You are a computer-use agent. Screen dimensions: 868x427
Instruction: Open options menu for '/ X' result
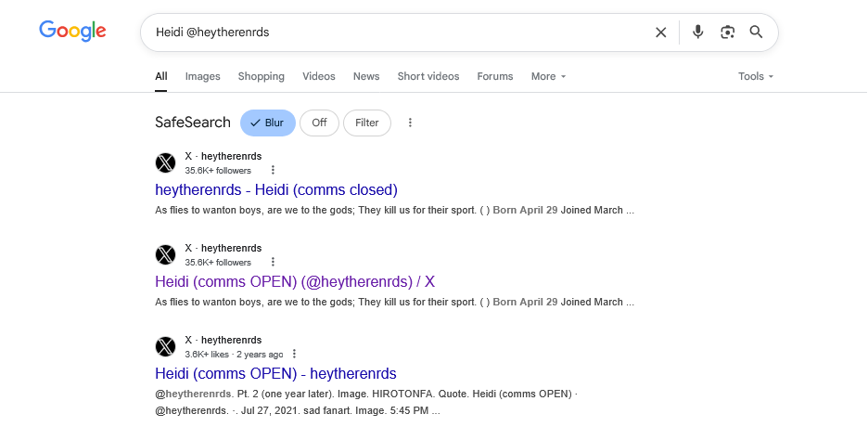273,262
